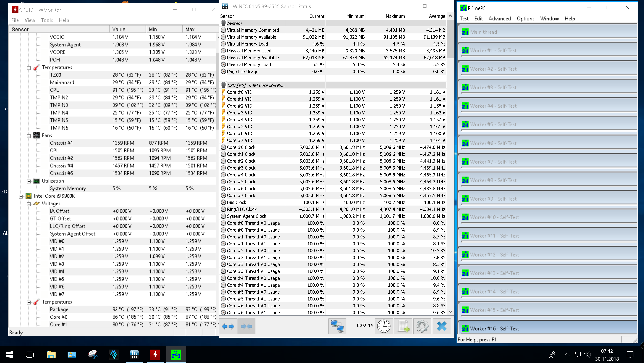
Task: Click Prime95 title bar app icon
Action: 463,8
